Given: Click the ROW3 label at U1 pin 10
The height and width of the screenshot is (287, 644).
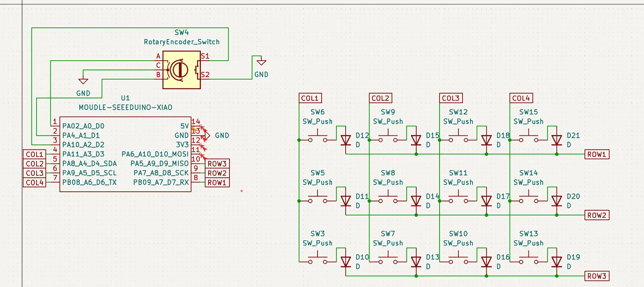Looking at the screenshot, I should (x=217, y=164).
